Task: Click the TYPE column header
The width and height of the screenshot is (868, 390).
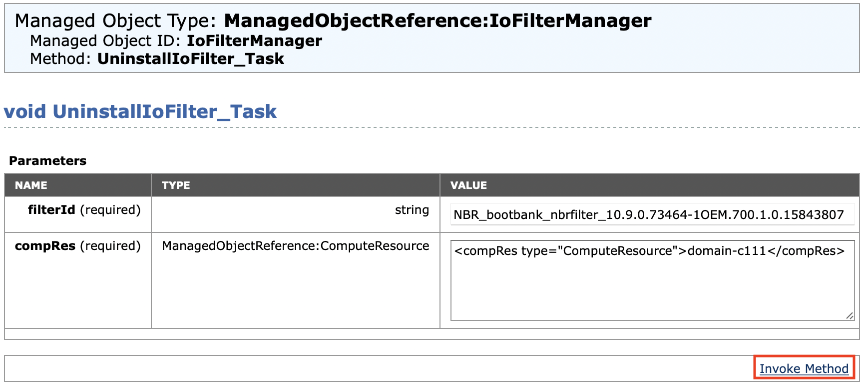Action: [176, 185]
